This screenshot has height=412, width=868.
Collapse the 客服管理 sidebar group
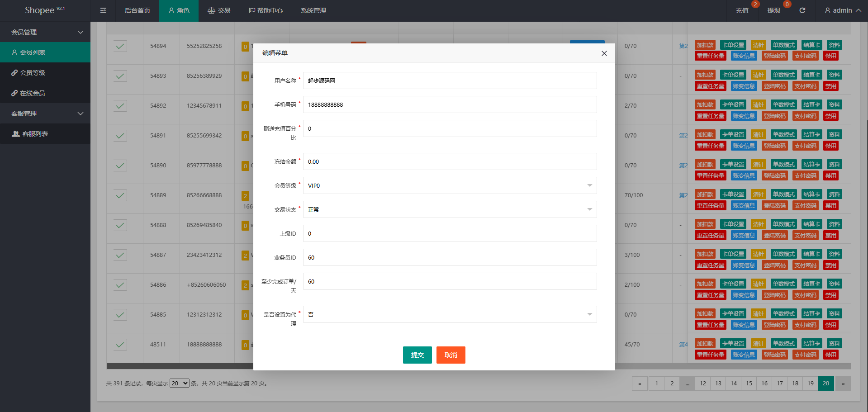pos(45,114)
